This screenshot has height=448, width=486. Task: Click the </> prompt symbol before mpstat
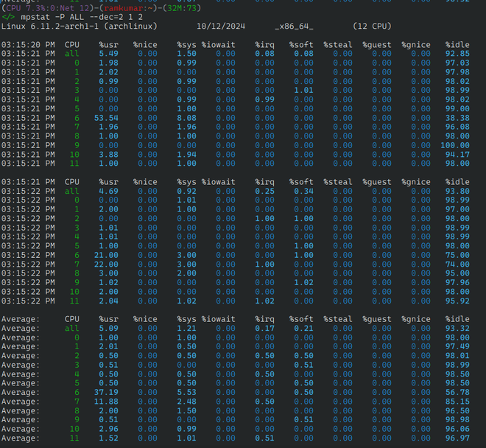[9, 17]
